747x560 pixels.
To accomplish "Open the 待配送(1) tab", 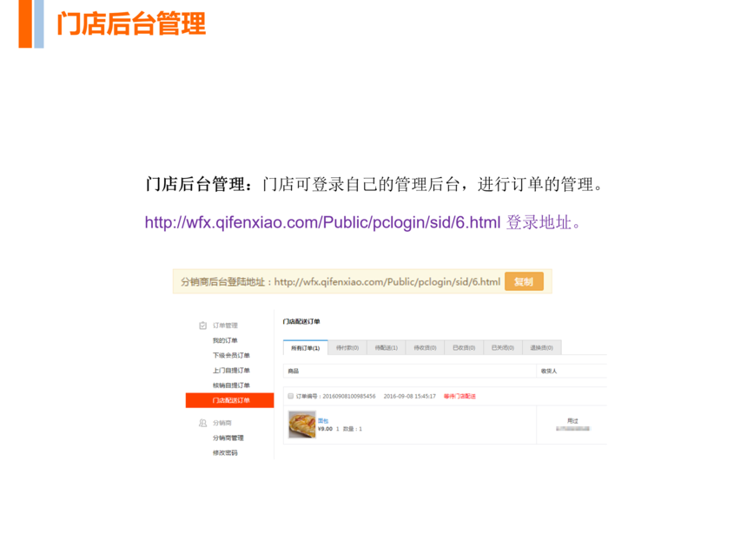I will [387, 347].
